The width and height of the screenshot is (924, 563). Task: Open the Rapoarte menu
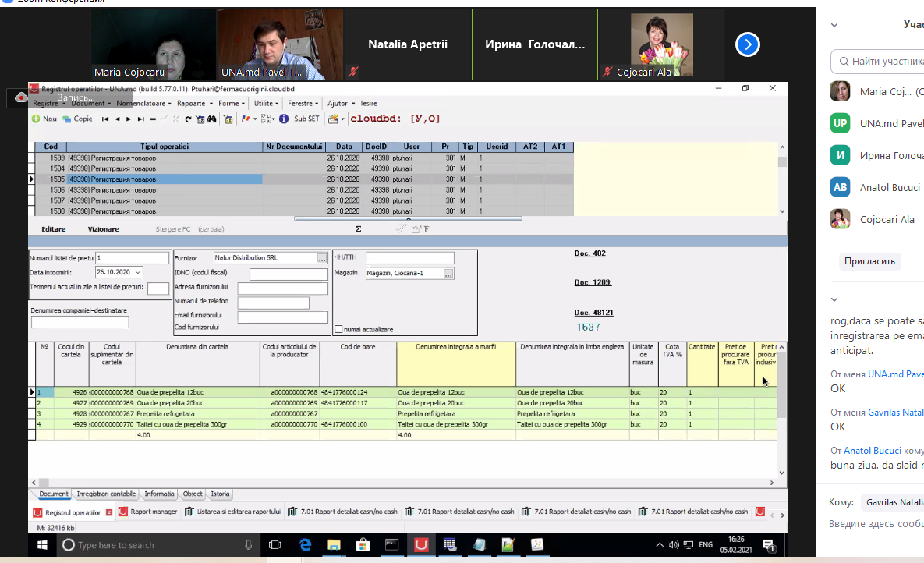(191, 103)
